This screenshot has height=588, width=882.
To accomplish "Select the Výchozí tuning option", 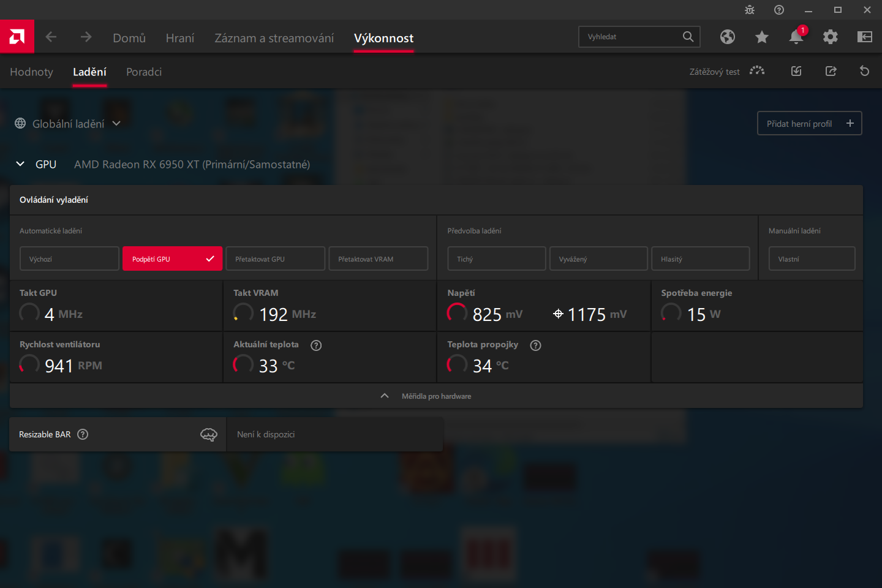I will (x=69, y=258).
